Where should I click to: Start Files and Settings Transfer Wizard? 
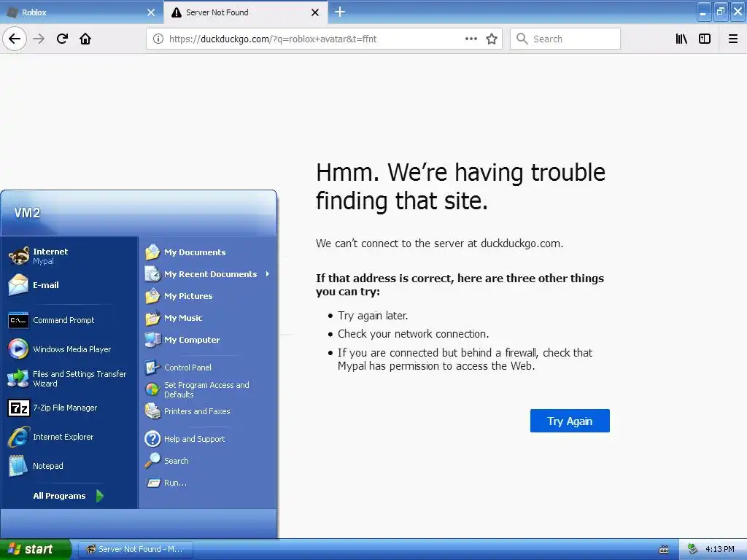pos(66,379)
